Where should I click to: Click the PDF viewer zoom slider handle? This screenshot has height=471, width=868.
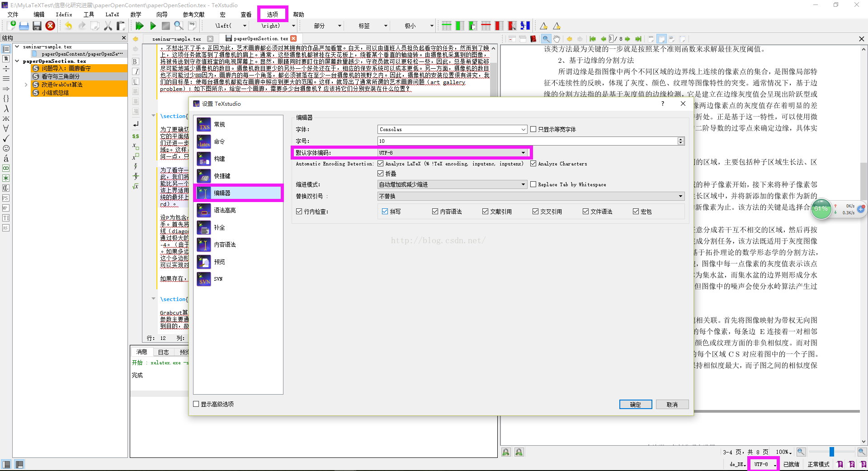coord(831,452)
